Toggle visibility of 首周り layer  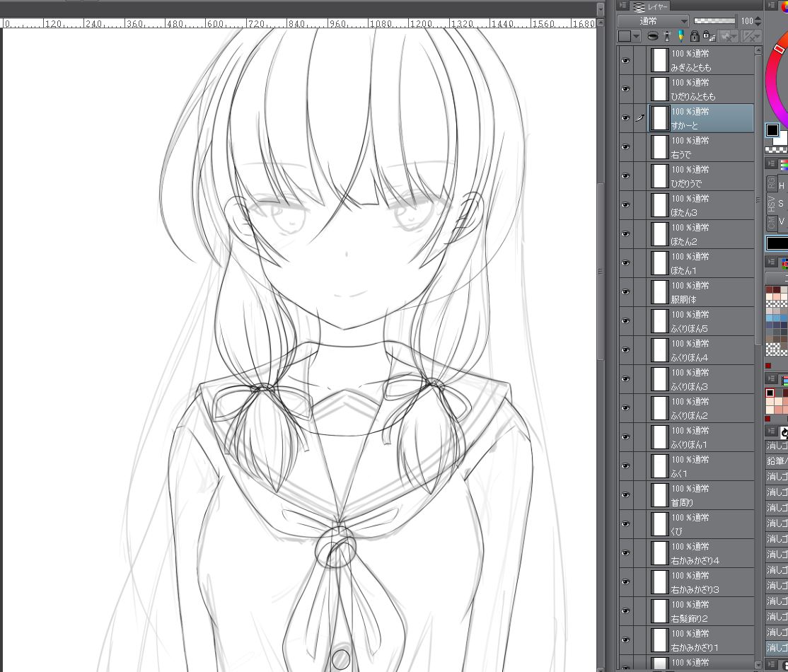tap(626, 495)
